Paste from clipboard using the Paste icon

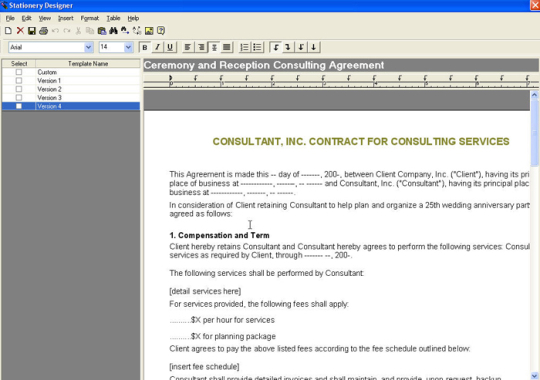coord(102,31)
